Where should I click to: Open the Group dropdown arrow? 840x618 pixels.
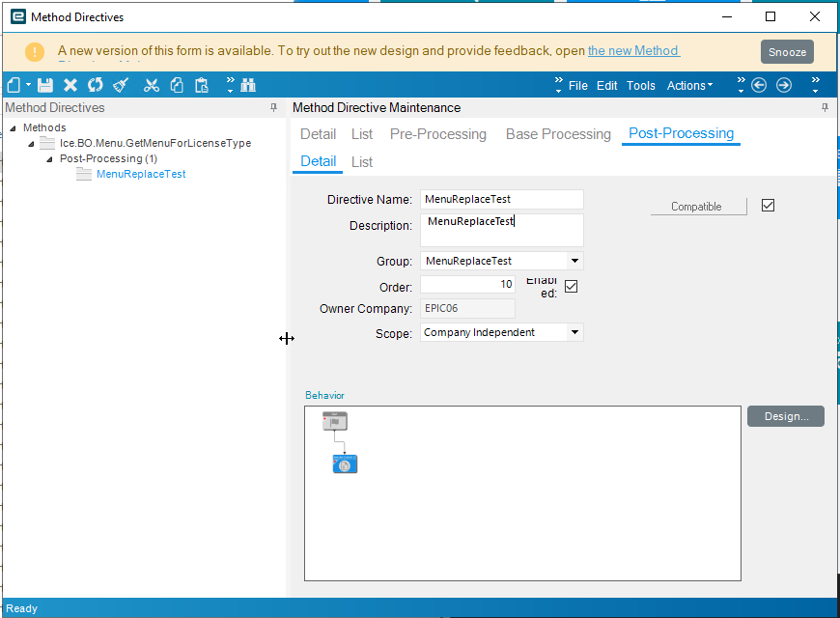click(574, 261)
